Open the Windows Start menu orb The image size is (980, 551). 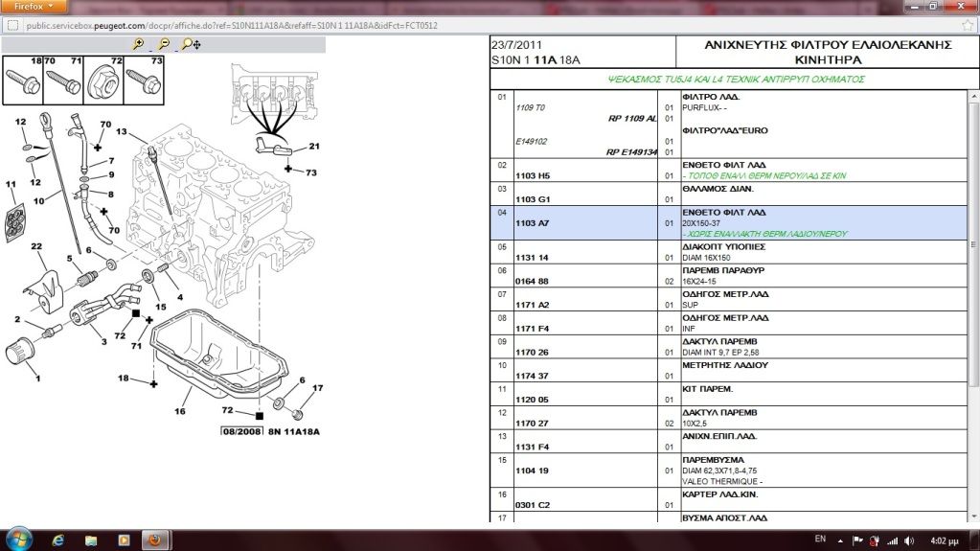coord(18,540)
